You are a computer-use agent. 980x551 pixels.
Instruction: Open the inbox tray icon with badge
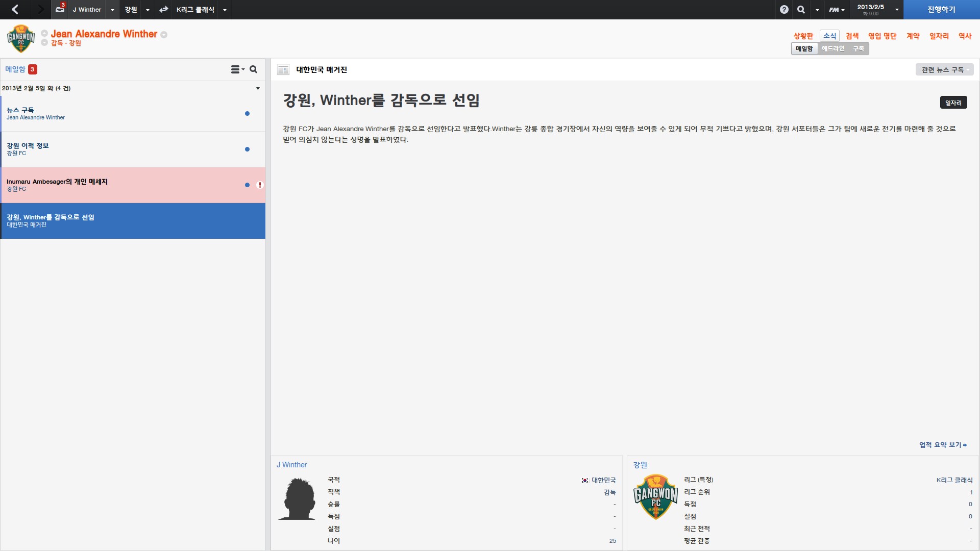[60, 9]
